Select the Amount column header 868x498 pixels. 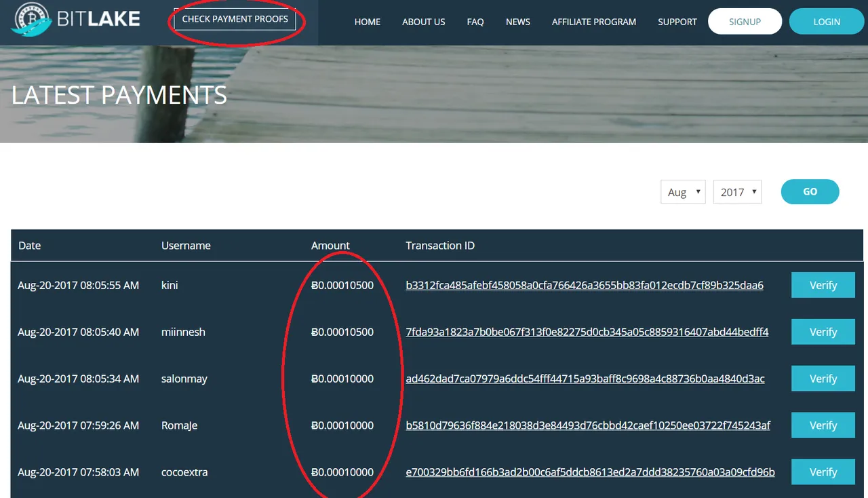330,246
